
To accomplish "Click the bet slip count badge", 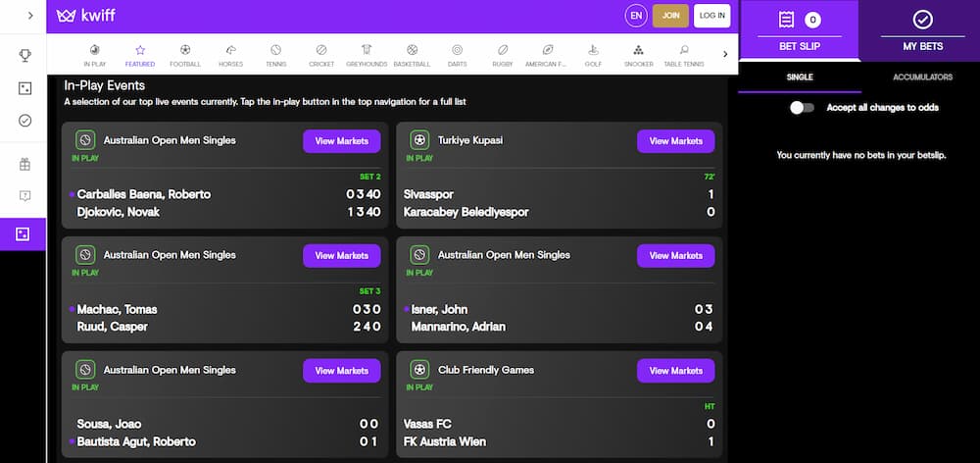I will 812,20.
